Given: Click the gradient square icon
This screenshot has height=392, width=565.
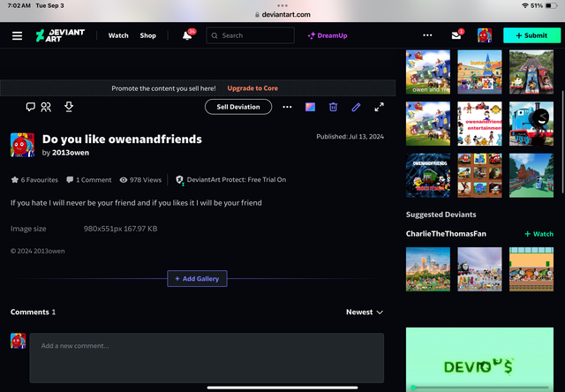Looking at the screenshot, I should [x=310, y=107].
